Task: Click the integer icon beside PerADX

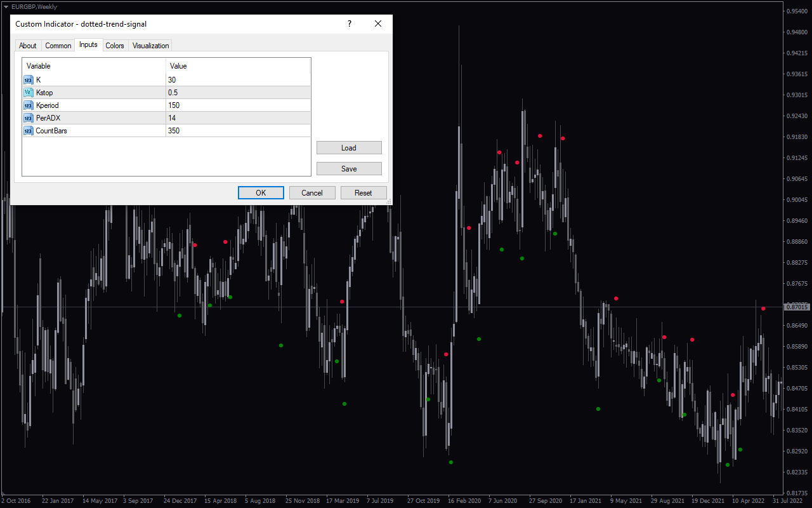Action: [28, 118]
